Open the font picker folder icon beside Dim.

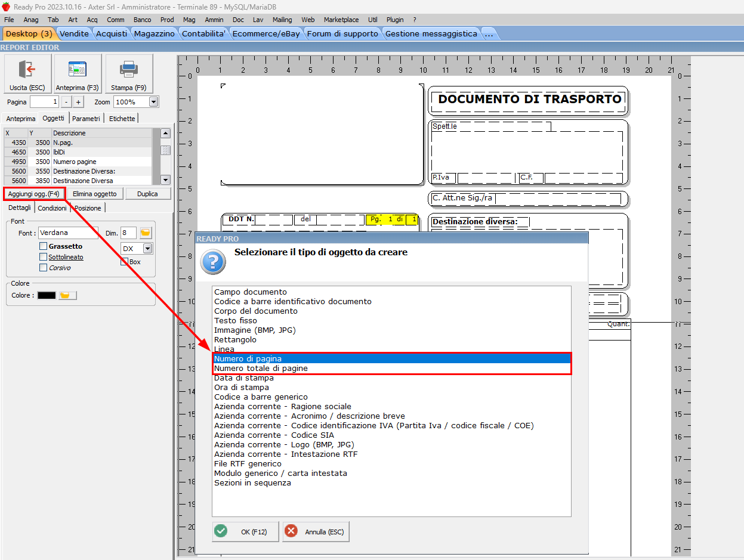click(146, 233)
